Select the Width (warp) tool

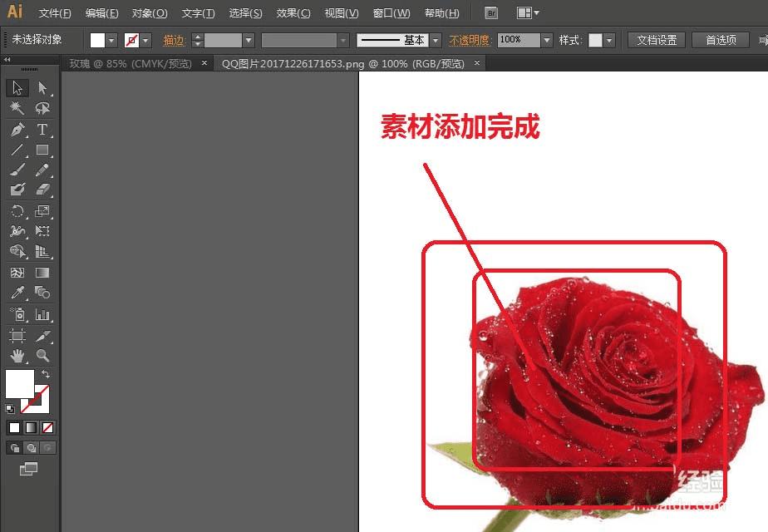pos(17,231)
